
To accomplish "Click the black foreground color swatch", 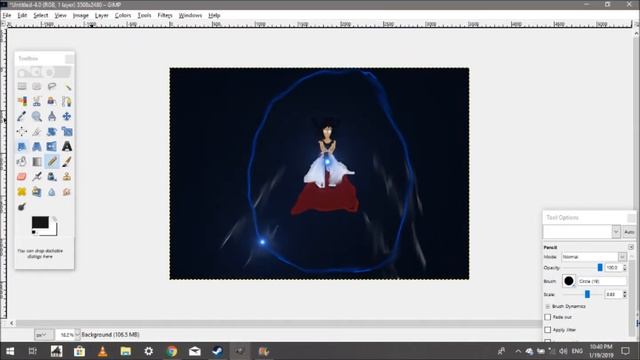I will (x=40, y=222).
